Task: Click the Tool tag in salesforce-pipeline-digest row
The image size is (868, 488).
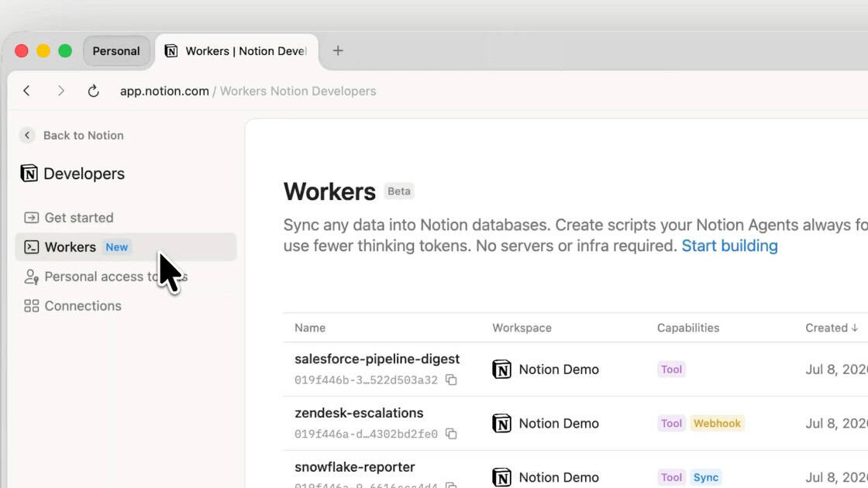Action: click(x=671, y=369)
